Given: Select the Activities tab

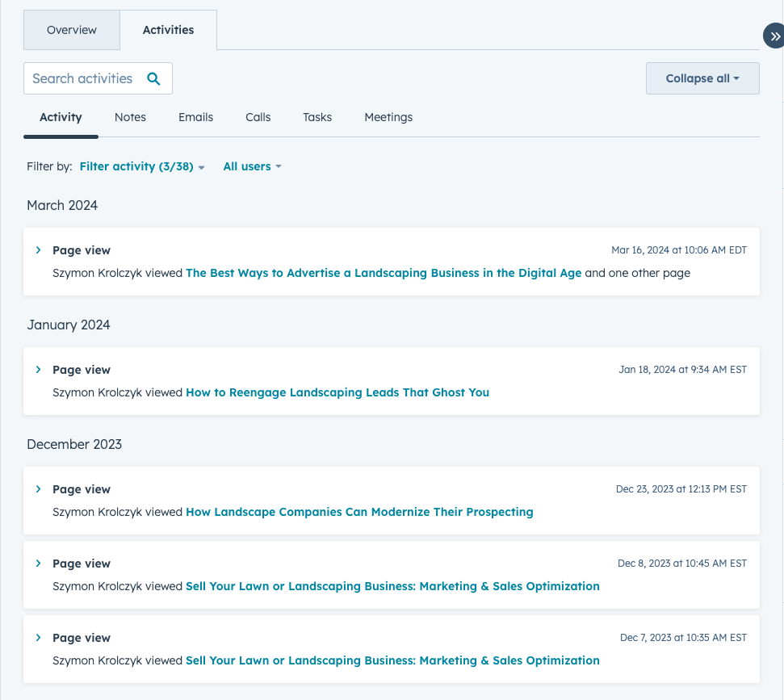Looking at the screenshot, I should click(168, 30).
